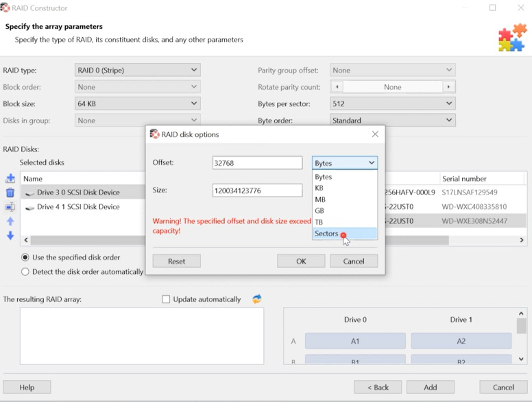Click Drive 3 0 disk icon

[x=30, y=193]
